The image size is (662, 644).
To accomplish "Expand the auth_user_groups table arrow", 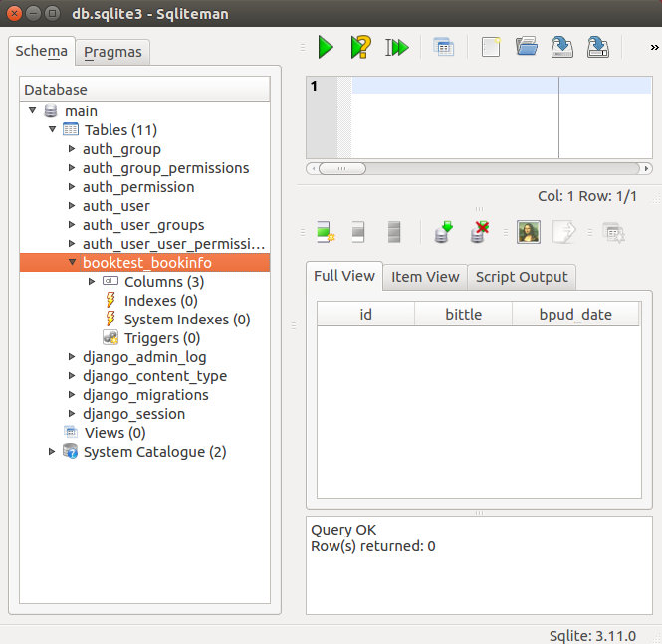I will pyautogui.click(x=72, y=225).
